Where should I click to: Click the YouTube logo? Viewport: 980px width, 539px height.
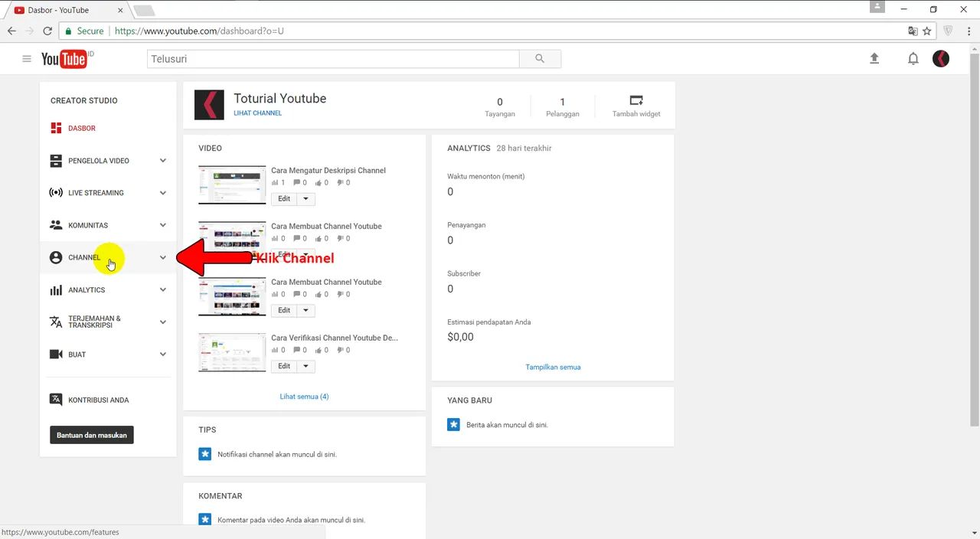[x=65, y=59]
